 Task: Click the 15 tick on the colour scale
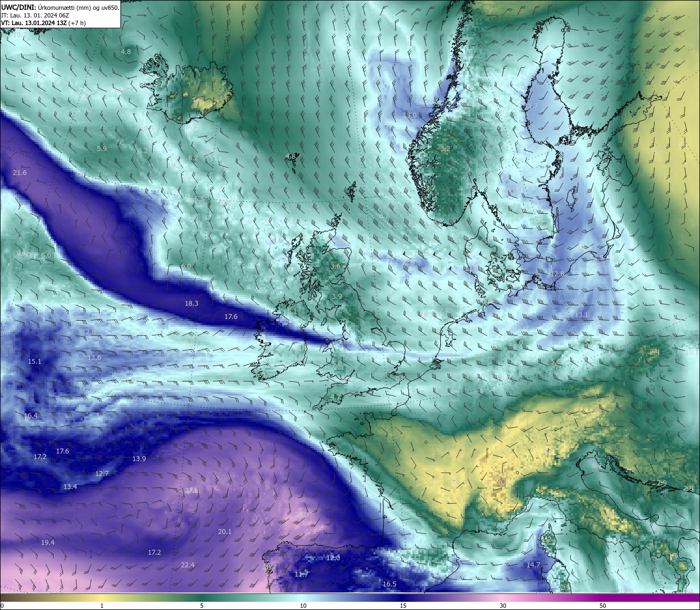[403, 606]
